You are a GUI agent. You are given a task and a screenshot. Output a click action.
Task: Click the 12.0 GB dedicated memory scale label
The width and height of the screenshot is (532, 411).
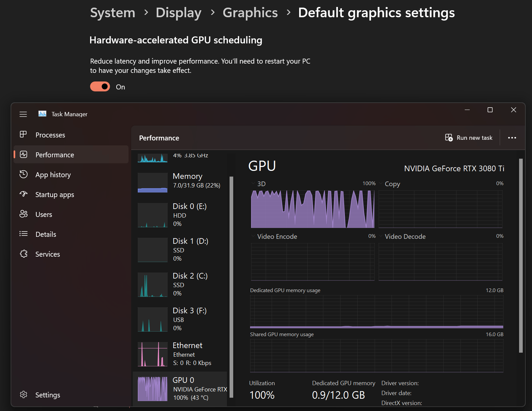point(494,290)
